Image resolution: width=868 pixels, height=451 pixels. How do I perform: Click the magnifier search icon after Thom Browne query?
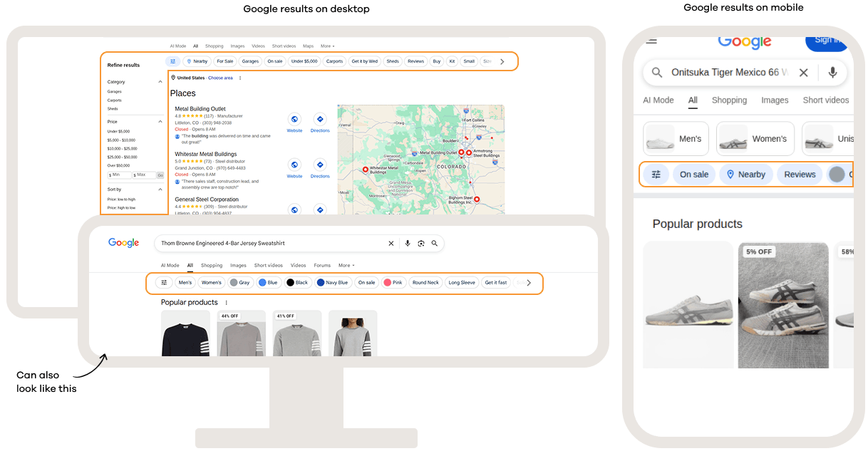(x=435, y=244)
